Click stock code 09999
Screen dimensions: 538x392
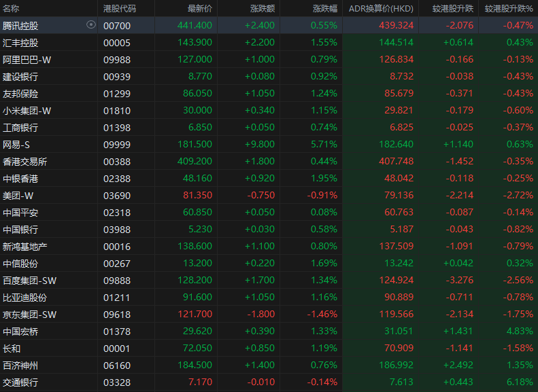click(117, 145)
